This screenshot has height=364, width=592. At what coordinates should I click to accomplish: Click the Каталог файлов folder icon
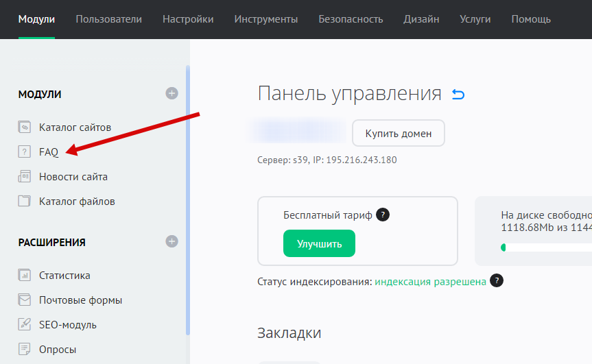[x=25, y=202]
